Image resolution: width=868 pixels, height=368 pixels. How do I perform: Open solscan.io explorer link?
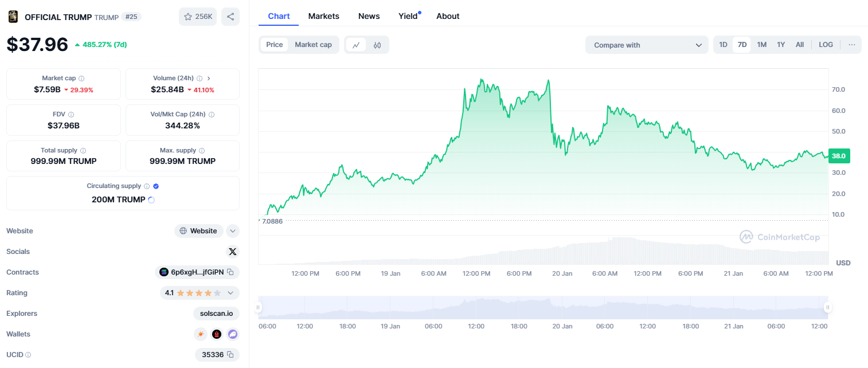tap(216, 314)
